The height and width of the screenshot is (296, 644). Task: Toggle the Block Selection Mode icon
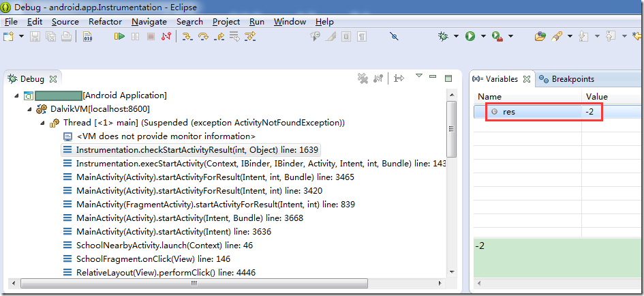coord(347,37)
